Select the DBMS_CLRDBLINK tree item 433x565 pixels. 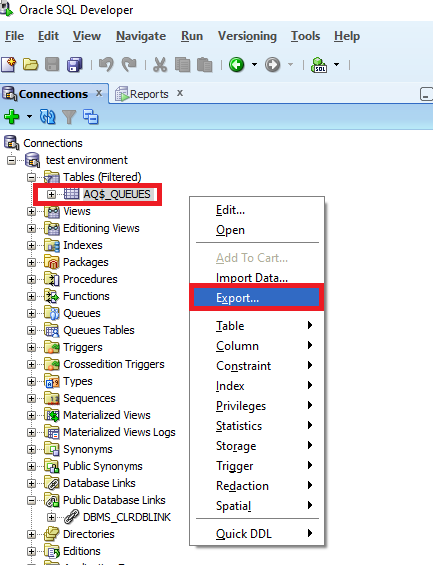[x=127, y=517]
